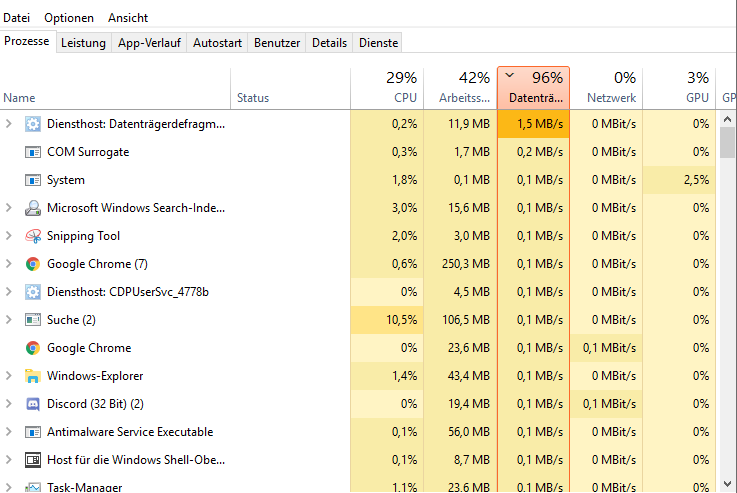Click the Snipping Tool scissors icon

[x=32, y=236]
